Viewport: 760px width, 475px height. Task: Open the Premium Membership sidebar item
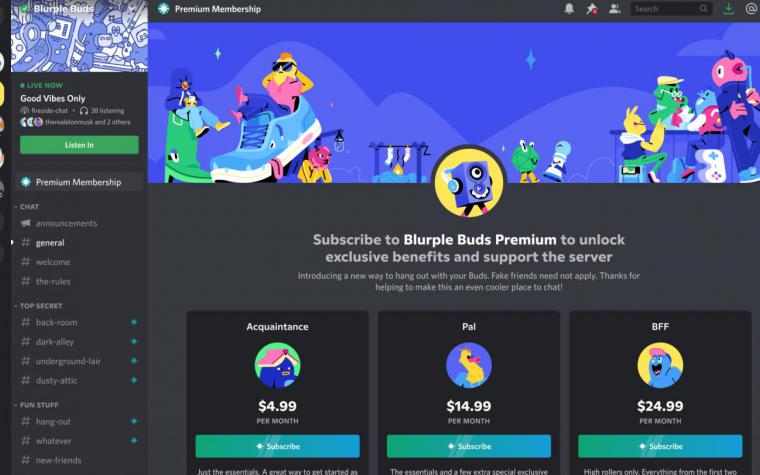[79, 182]
